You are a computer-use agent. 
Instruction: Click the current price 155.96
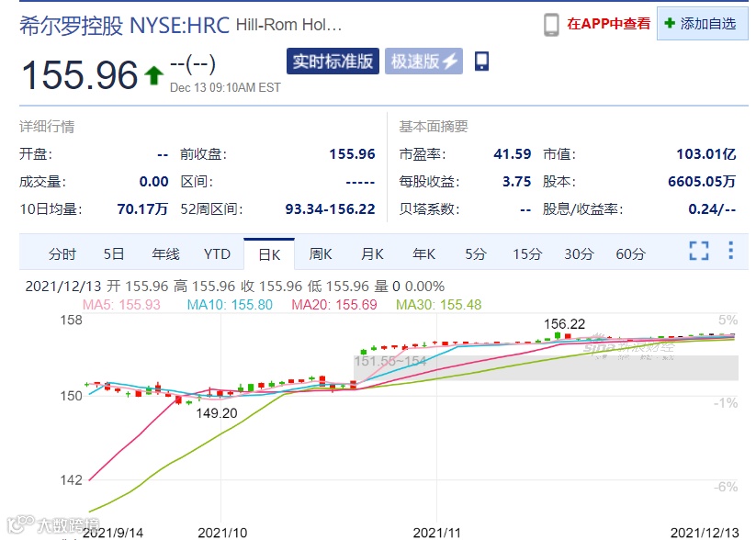click(x=80, y=74)
